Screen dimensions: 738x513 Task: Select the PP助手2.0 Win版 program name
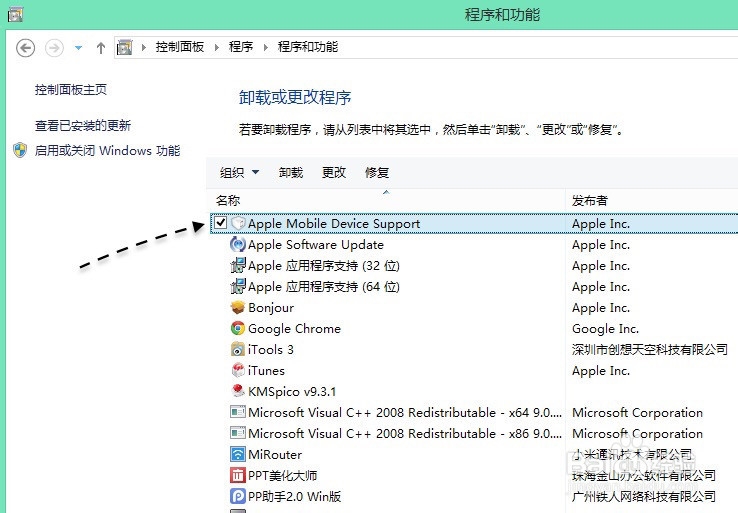coord(295,497)
